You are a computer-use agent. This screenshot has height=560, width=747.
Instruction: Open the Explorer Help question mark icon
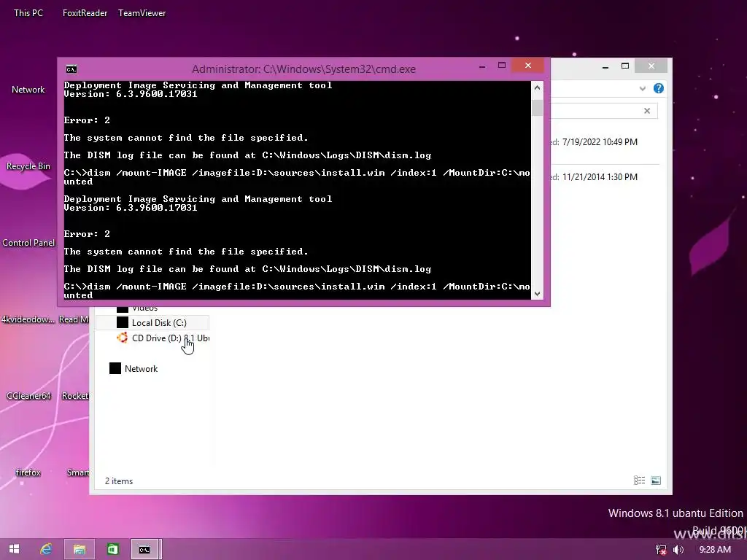click(x=659, y=88)
